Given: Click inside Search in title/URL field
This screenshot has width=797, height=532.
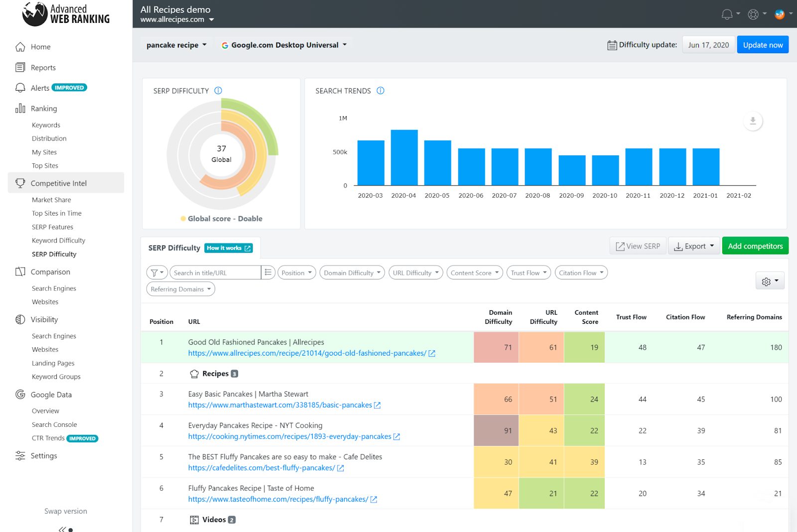Looking at the screenshot, I should tap(215, 272).
